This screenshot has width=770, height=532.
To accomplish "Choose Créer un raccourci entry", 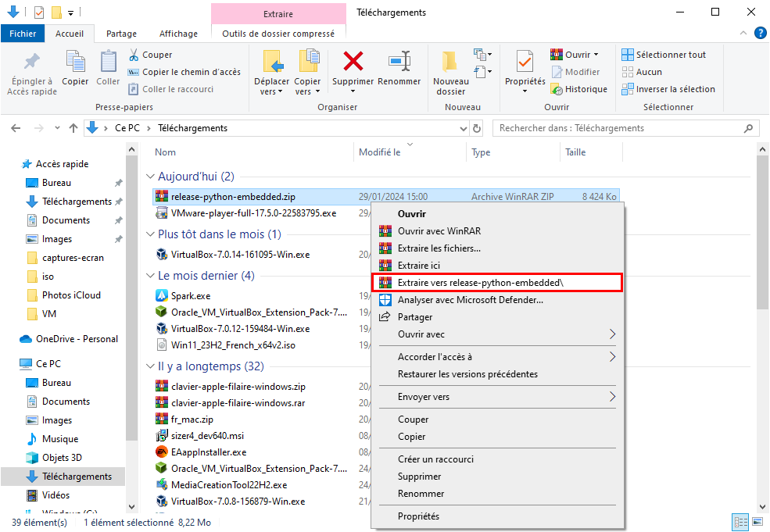I will (x=497, y=459).
